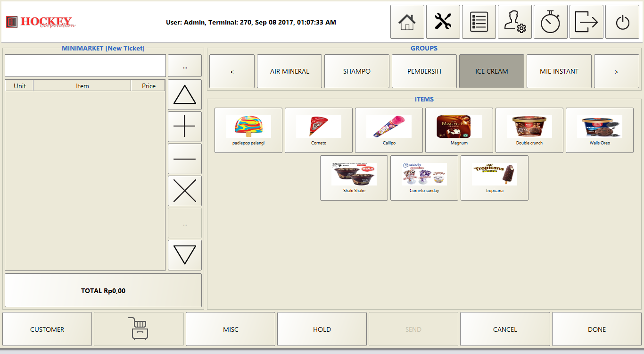
Task: Click the up triangle ticket scroll button
Action: coord(185,95)
